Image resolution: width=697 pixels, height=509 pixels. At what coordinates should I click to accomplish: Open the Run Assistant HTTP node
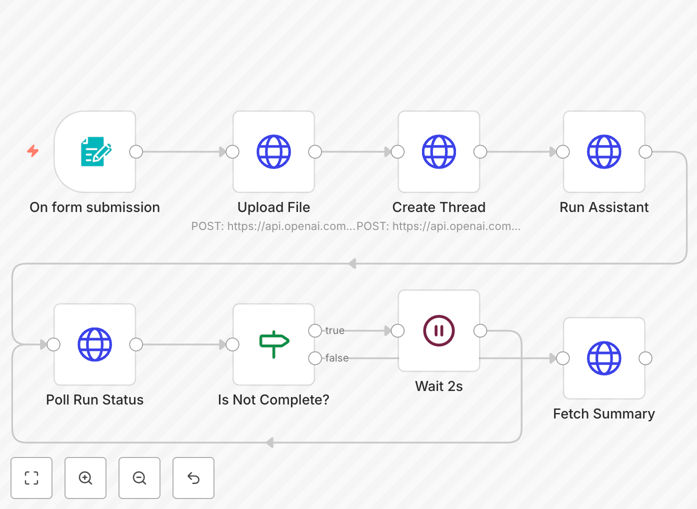click(604, 152)
